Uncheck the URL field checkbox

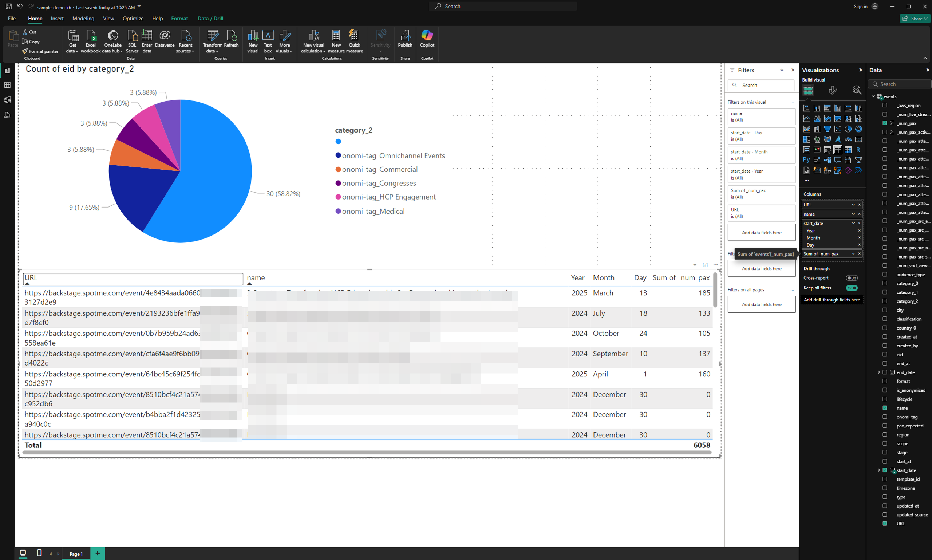[x=885, y=523]
